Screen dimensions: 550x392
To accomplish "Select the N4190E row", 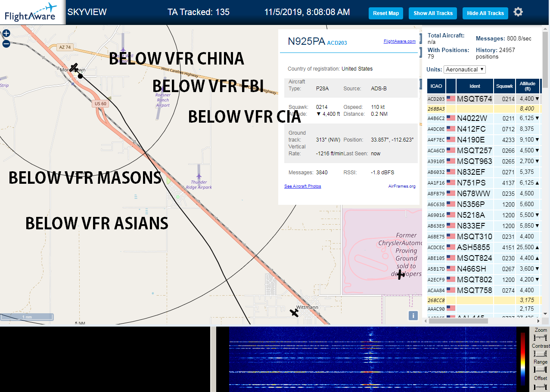I will point(484,139).
